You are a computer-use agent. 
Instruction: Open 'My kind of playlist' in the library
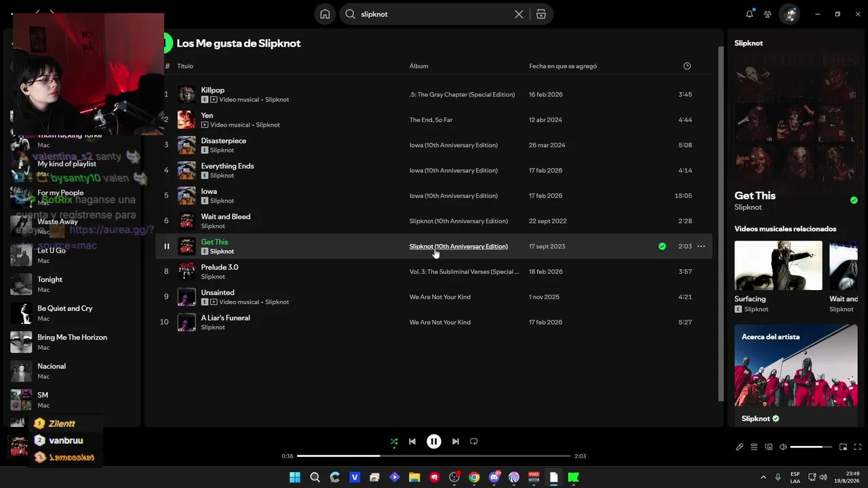[66, 164]
